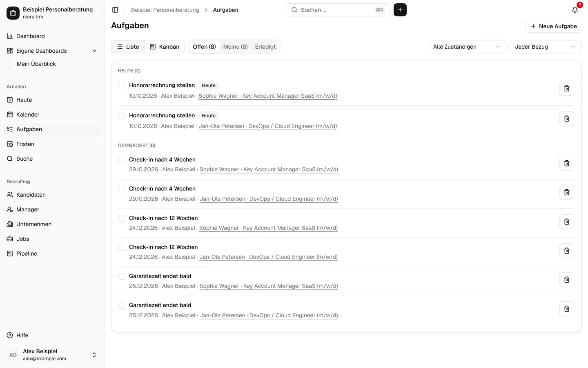588x368 pixels.
Task: Open Jobs in the sidebar
Action: [x=52, y=239]
